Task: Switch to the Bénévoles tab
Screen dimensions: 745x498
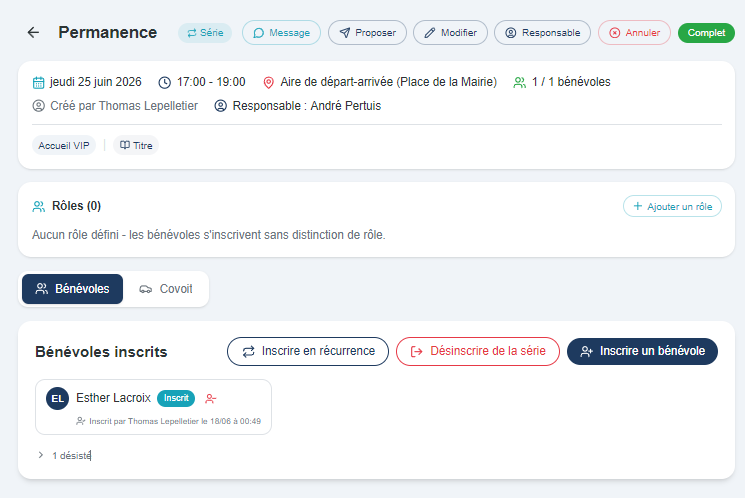Action: [72, 289]
